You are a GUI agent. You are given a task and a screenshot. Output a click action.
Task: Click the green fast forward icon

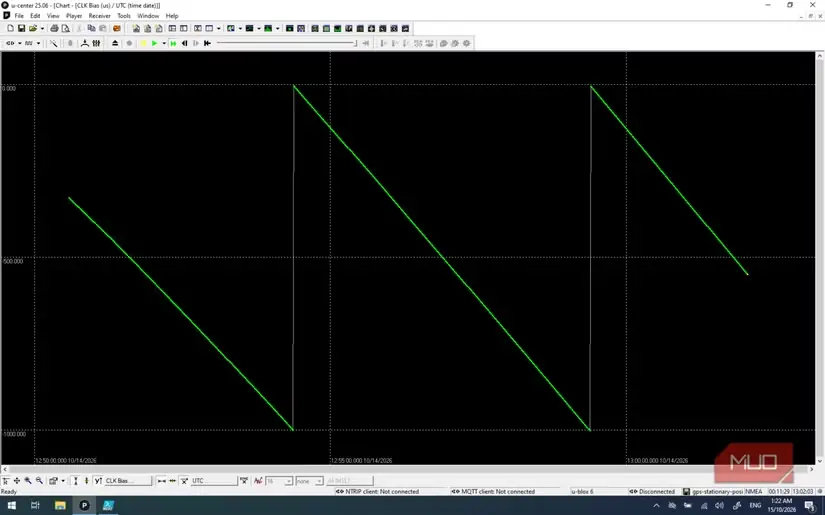click(x=173, y=43)
